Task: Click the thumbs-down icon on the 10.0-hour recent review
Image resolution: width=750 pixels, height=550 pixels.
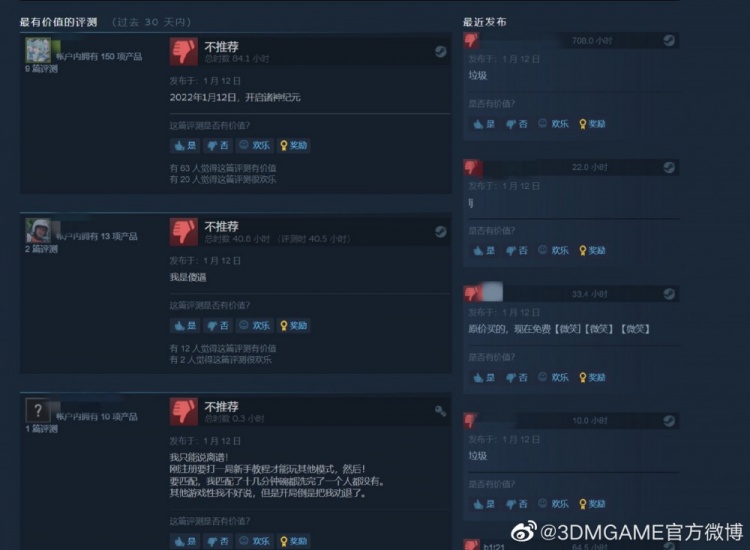Action: tap(471, 420)
